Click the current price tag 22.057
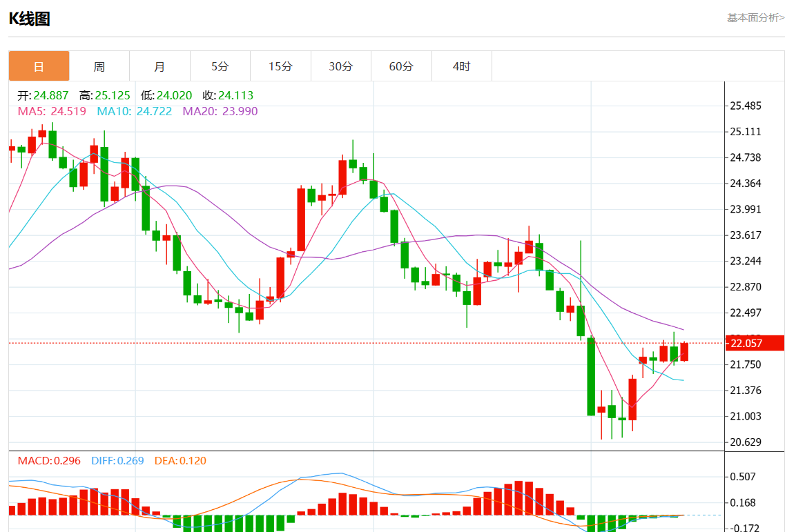The width and height of the screenshot is (805, 532). (754, 343)
